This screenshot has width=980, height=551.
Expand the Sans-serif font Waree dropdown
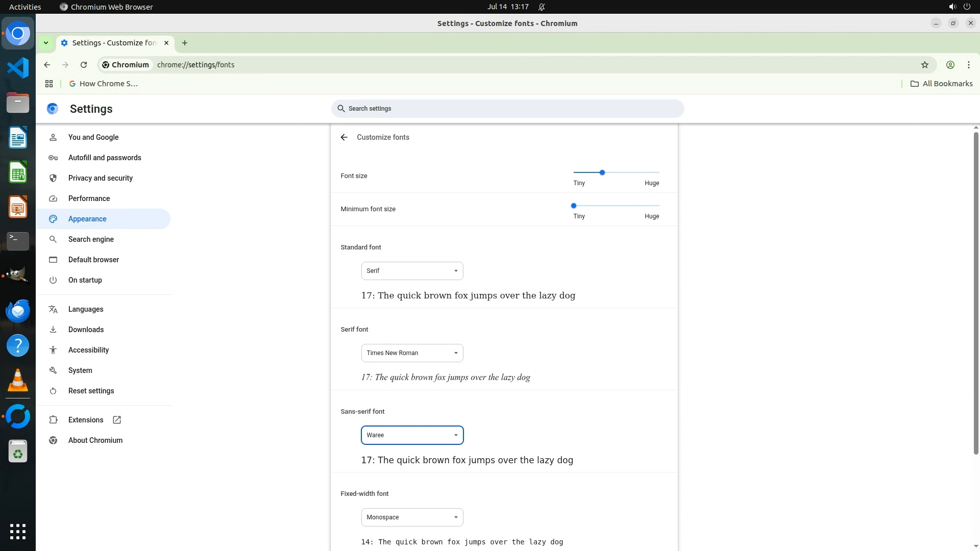pyautogui.click(x=412, y=435)
